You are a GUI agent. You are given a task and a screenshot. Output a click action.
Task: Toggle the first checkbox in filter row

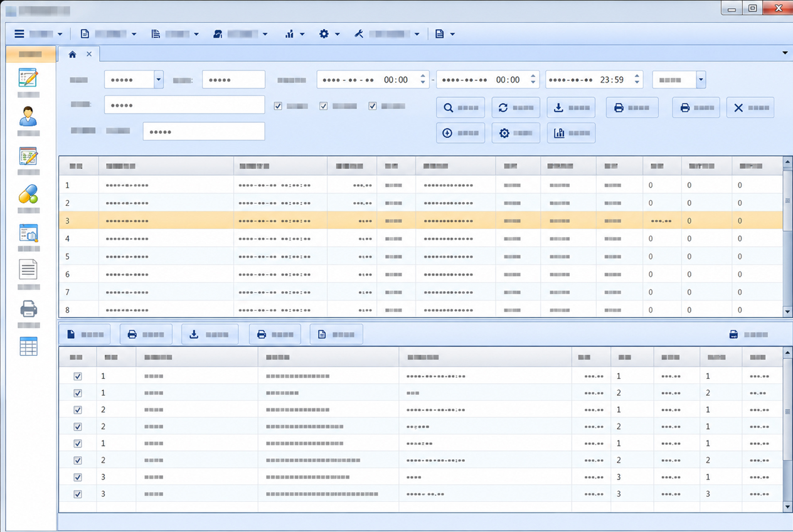coord(278,106)
